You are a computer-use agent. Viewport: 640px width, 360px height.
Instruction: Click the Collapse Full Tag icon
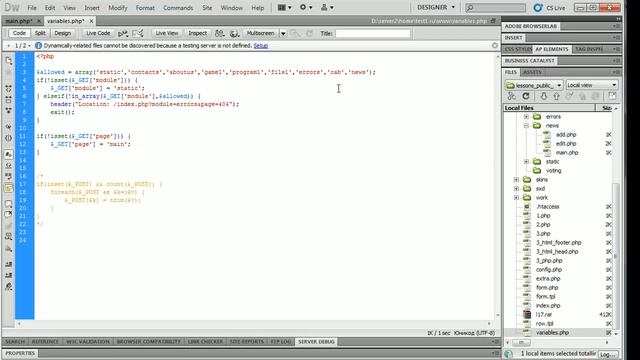9,88
